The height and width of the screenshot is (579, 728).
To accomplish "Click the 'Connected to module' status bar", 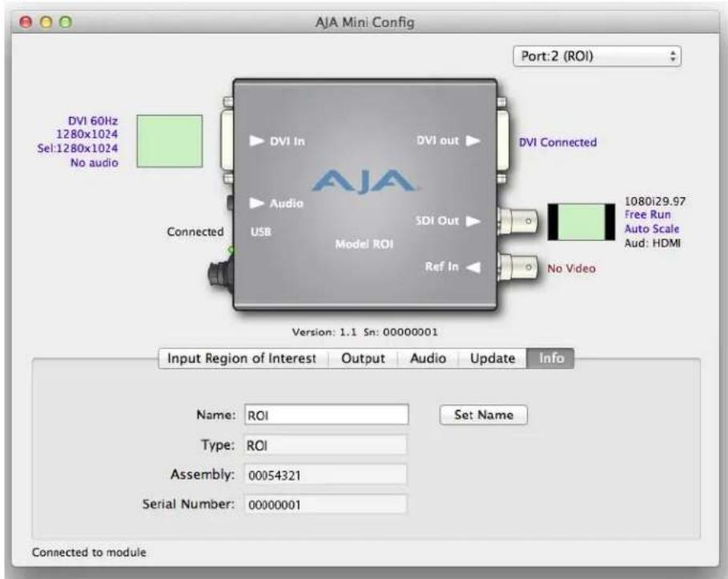I will coord(89,552).
